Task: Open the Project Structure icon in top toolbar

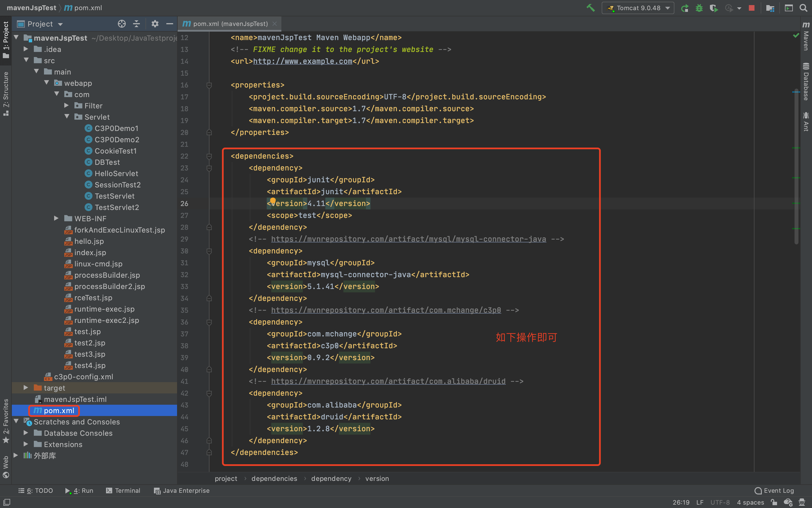Action: (770, 8)
